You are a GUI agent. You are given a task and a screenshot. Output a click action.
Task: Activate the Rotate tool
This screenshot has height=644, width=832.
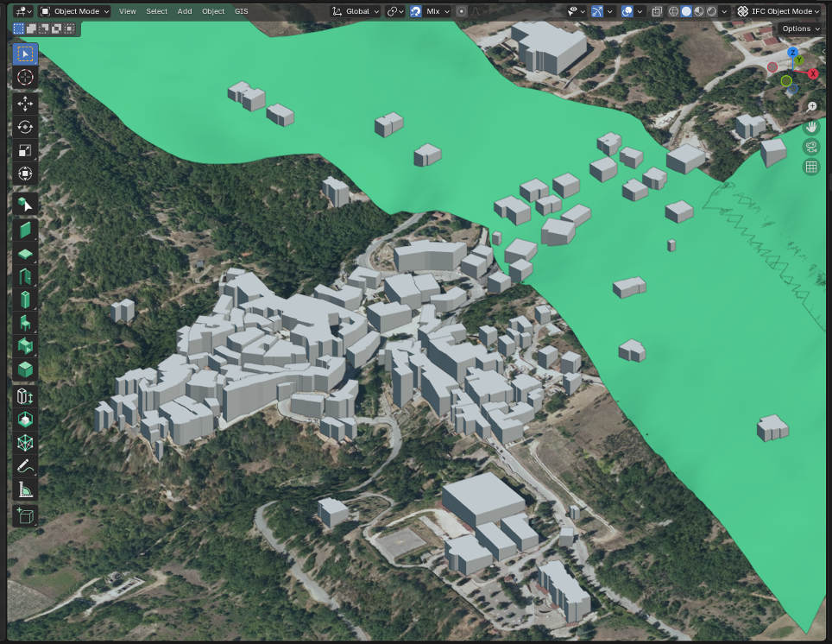pos(24,127)
